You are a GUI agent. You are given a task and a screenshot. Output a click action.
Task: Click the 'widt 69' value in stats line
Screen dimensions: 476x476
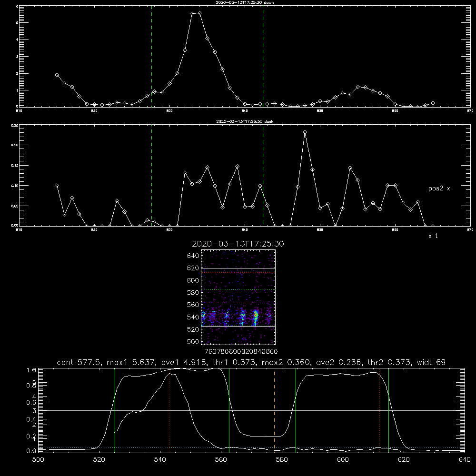click(431, 362)
